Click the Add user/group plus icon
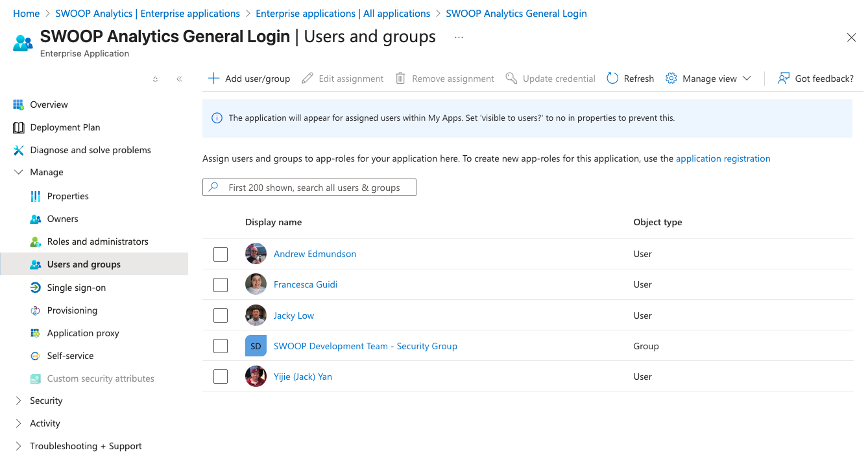This screenshot has width=868, height=470. [213, 79]
